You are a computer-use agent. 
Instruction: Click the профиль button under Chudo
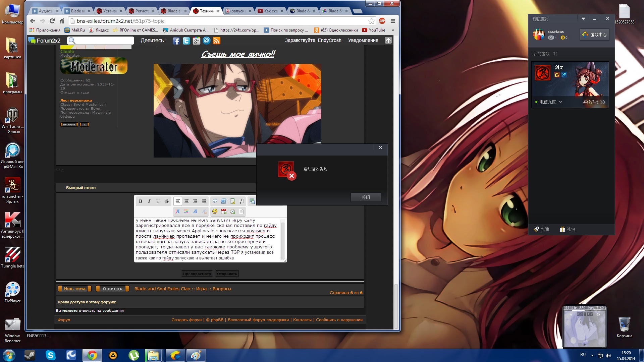tap(69, 124)
